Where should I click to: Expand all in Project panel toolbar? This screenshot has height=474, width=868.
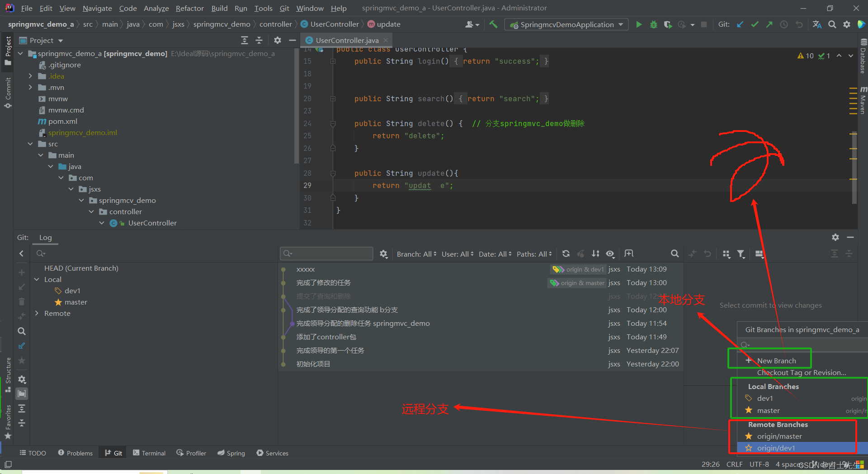click(x=245, y=40)
